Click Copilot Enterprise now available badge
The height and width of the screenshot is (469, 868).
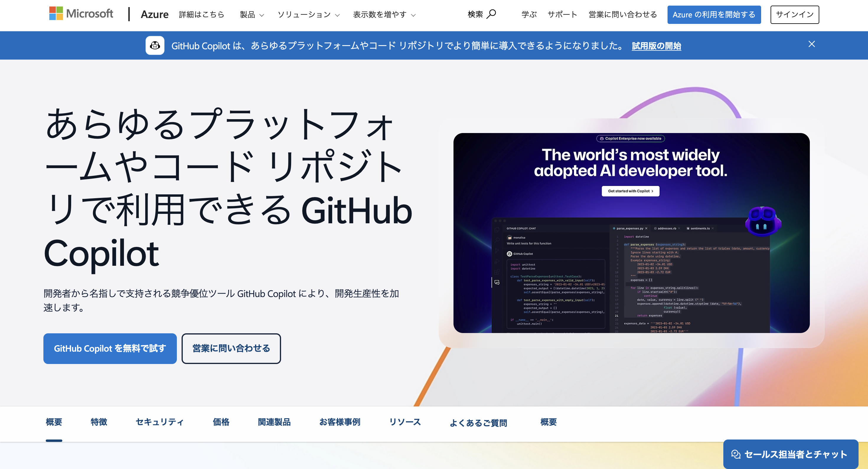pyautogui.click(x=630, y=138)
